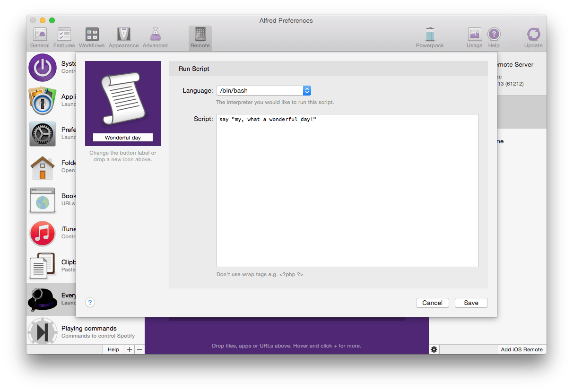The width and height of the screenshot is (573, 392).
Task: Click the gear icon near Add iOS Remote
Action: click(434, 349)
